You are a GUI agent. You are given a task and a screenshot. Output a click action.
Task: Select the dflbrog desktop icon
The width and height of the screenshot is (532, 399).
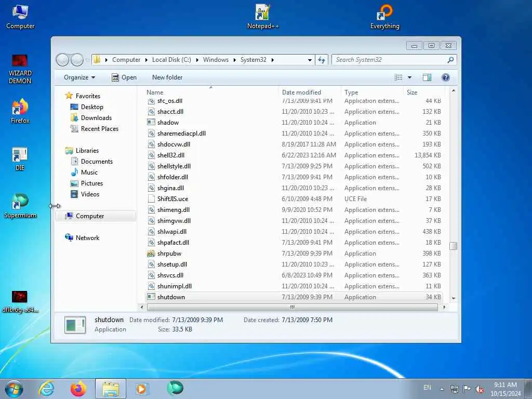20,302
